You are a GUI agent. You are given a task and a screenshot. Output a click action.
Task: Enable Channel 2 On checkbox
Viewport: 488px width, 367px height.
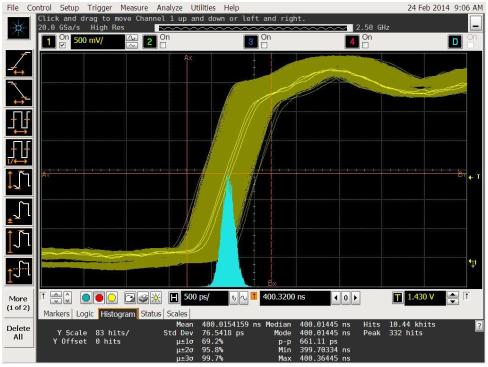pos(163,45)
